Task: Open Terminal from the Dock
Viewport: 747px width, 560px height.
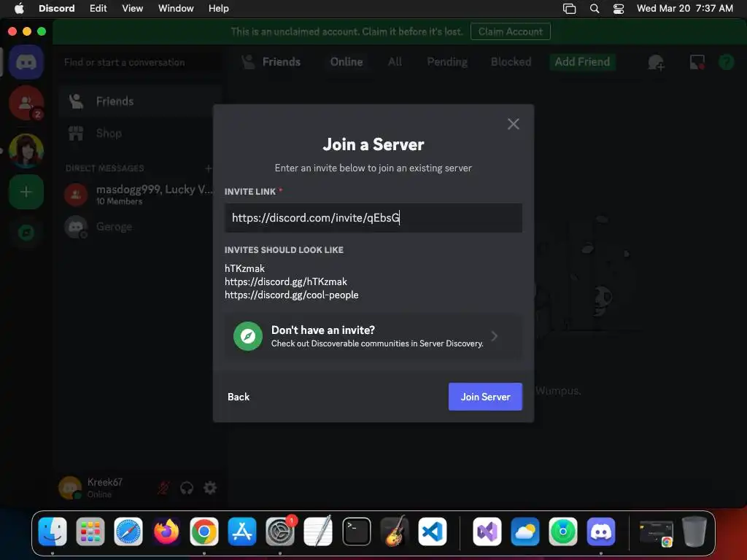Action: (356, 532)
